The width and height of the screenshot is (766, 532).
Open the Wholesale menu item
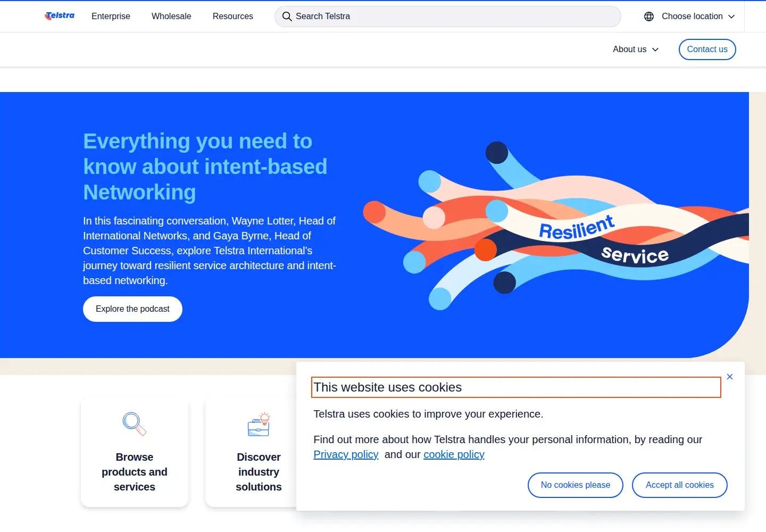click(x=171, y=16)
